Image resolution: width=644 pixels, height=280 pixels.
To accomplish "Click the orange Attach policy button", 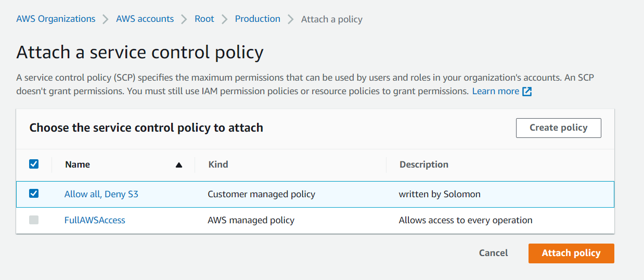I will [x=571, y=253].
